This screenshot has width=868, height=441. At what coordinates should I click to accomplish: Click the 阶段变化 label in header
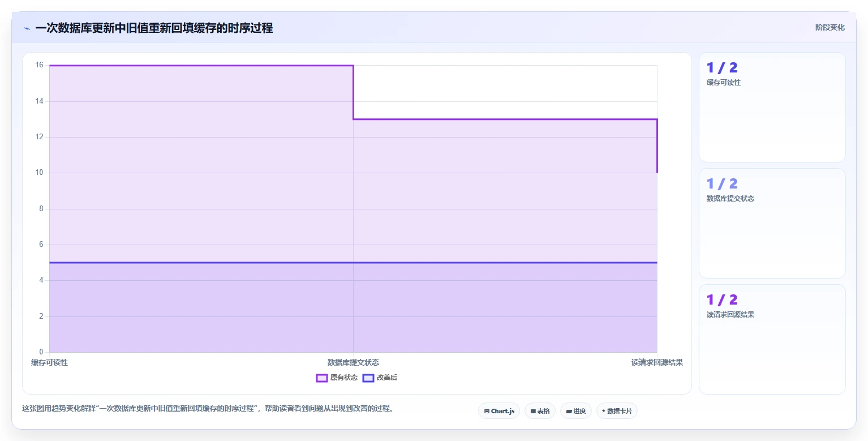coord(830,27)
